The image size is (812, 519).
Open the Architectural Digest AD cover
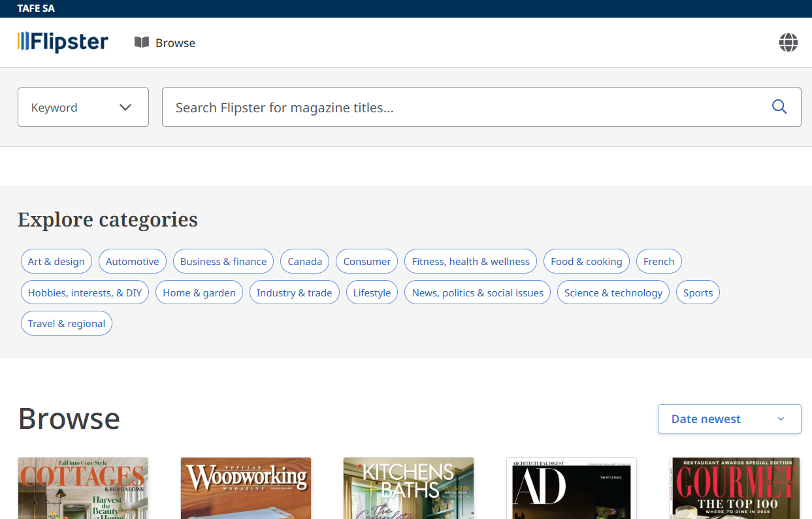tap(572, 488)
